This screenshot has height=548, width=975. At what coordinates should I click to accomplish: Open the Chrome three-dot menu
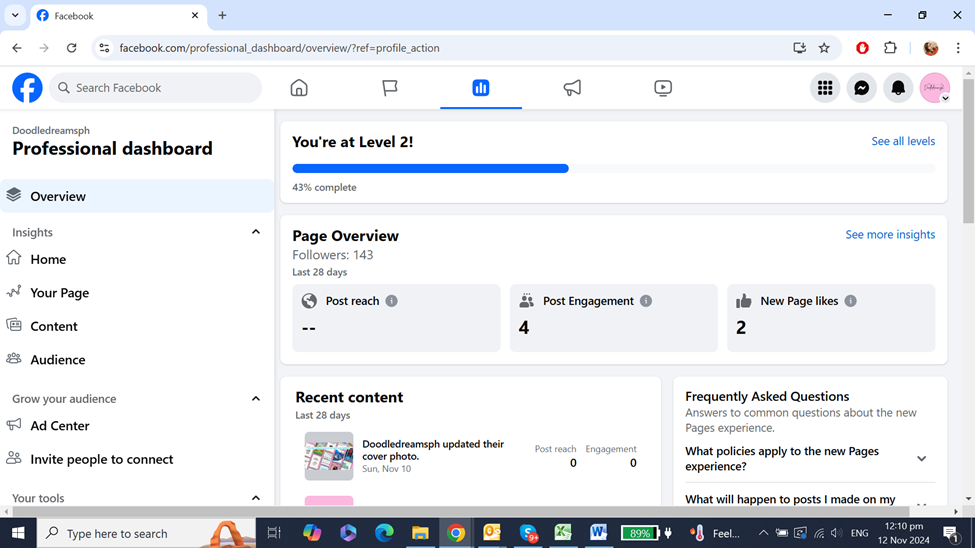tap(958, 48)
